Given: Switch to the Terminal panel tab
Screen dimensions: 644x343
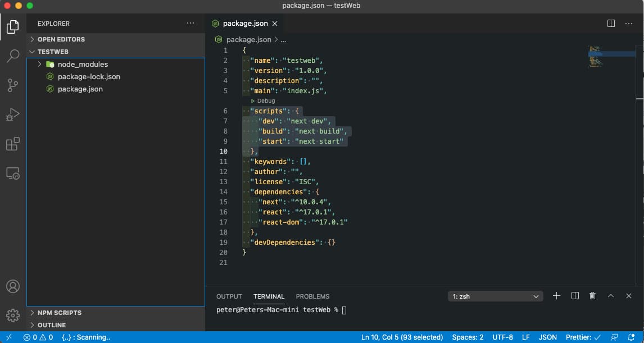Looking at the screenshot, I should [269, 296].
